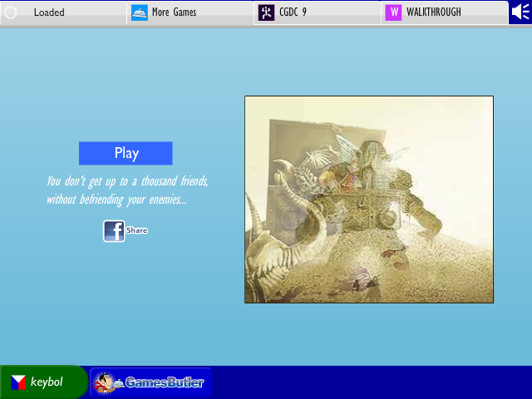Click the Share text link

[136, 230]
